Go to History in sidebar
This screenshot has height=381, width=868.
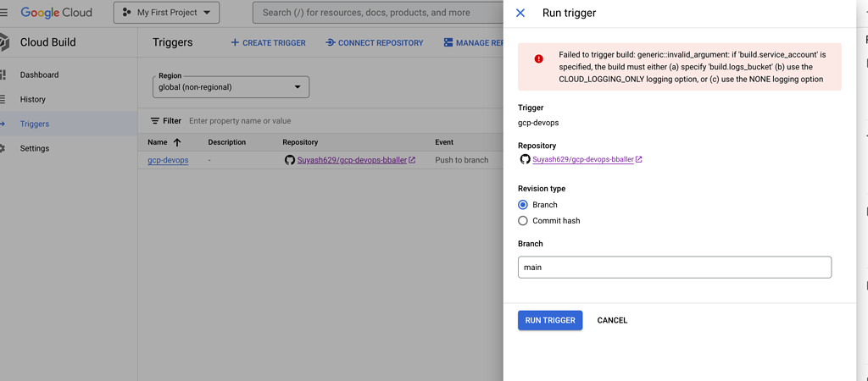(33, 99)
